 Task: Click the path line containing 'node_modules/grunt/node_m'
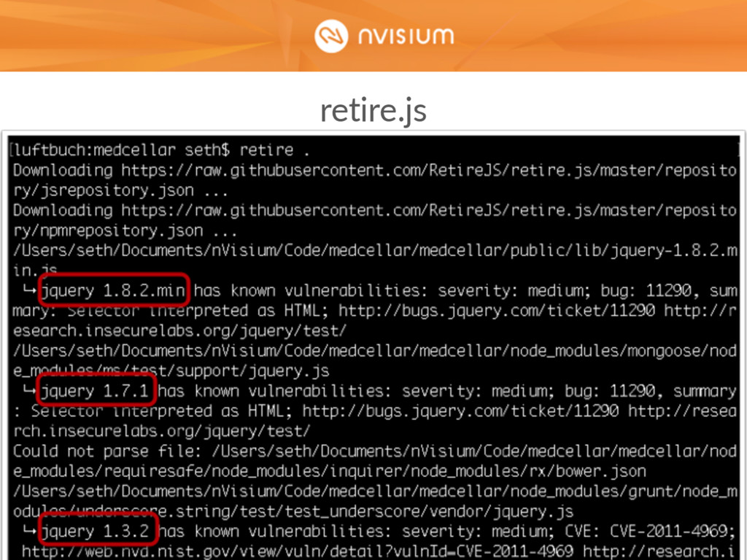coord(375,491)
